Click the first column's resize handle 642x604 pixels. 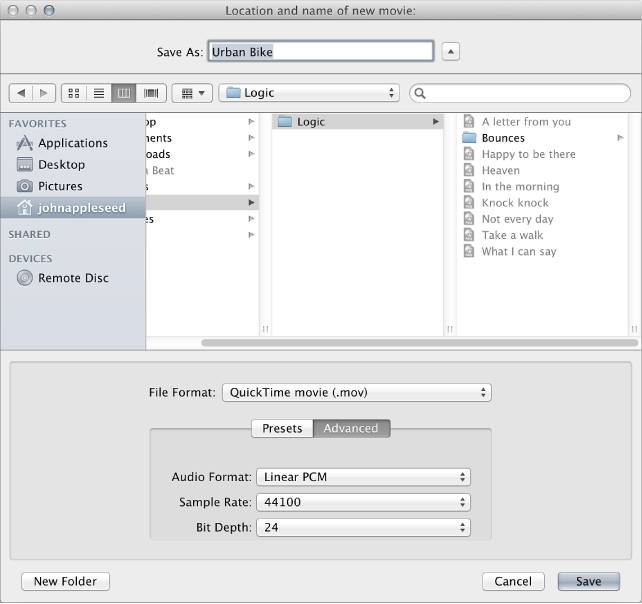[265, 329]
